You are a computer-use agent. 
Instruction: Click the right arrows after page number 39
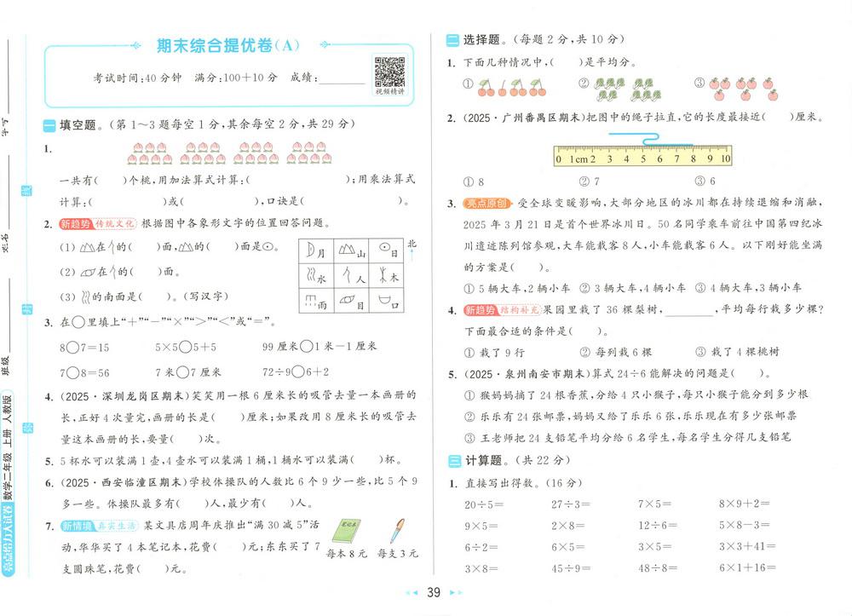coord(456,593)
